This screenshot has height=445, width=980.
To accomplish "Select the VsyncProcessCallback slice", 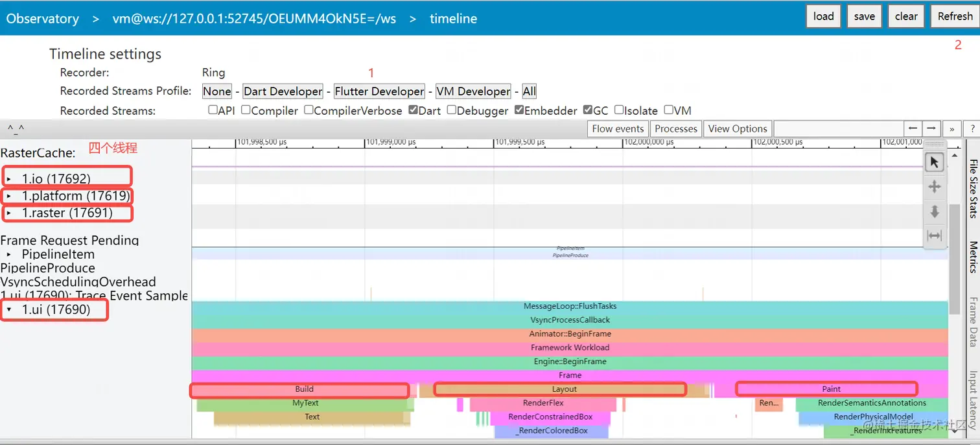I will pyautogui.click(x=570, y=320).
